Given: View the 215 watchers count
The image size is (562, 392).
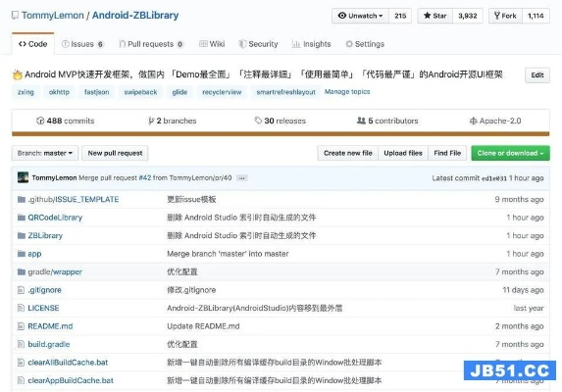Looking at the screenshot, I should 400,16.
